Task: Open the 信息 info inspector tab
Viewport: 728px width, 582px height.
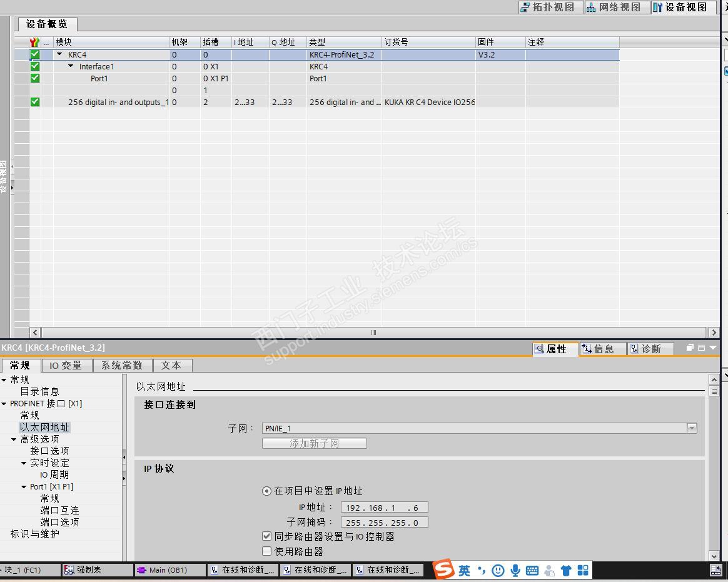Action: [x=602, y=349]
